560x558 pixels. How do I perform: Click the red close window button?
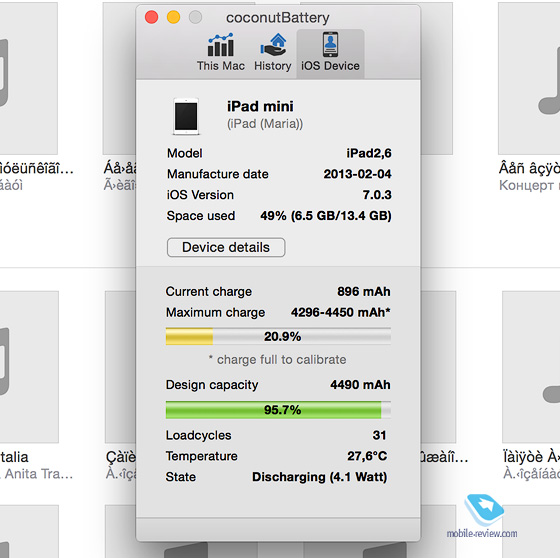(151, 17)
